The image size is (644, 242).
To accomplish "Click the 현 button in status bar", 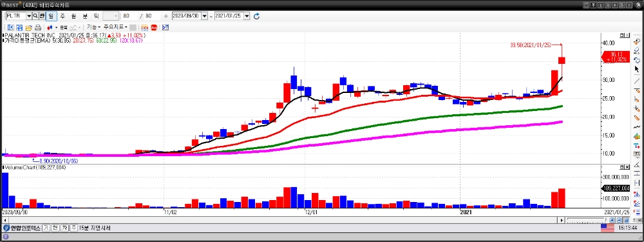I will 55,228.
